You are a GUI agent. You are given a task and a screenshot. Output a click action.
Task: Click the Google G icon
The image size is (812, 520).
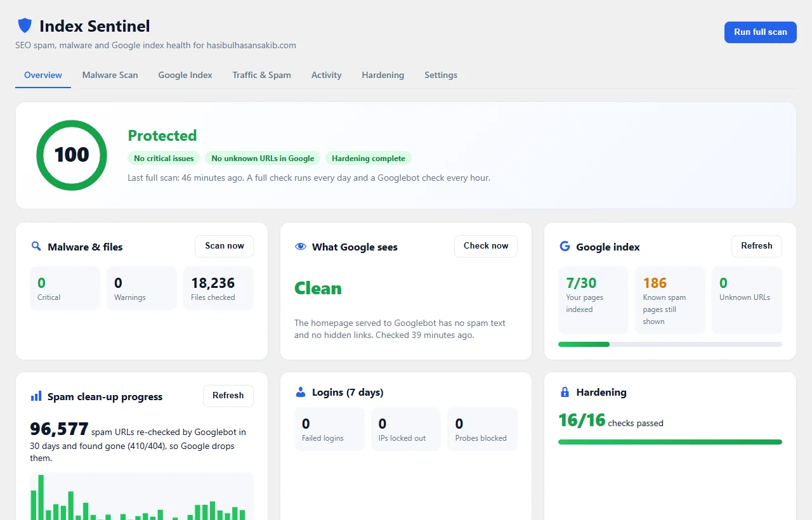point(565,246)
